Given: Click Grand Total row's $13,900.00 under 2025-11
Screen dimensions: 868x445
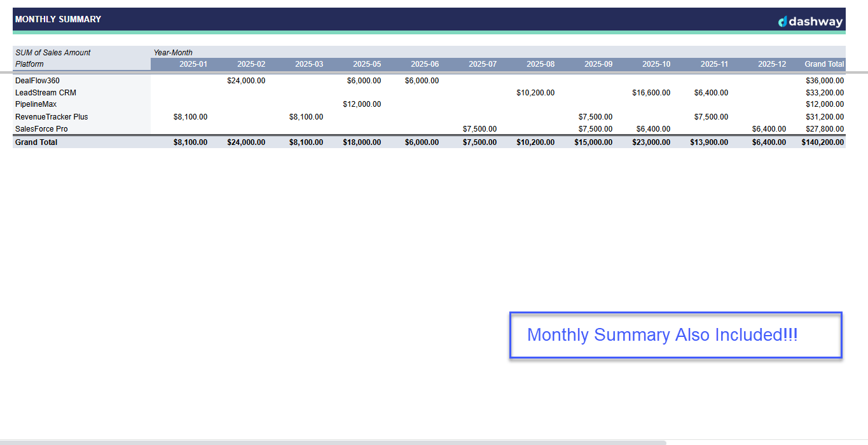Looking at the screenshot, I should click(x=710, y=142).
